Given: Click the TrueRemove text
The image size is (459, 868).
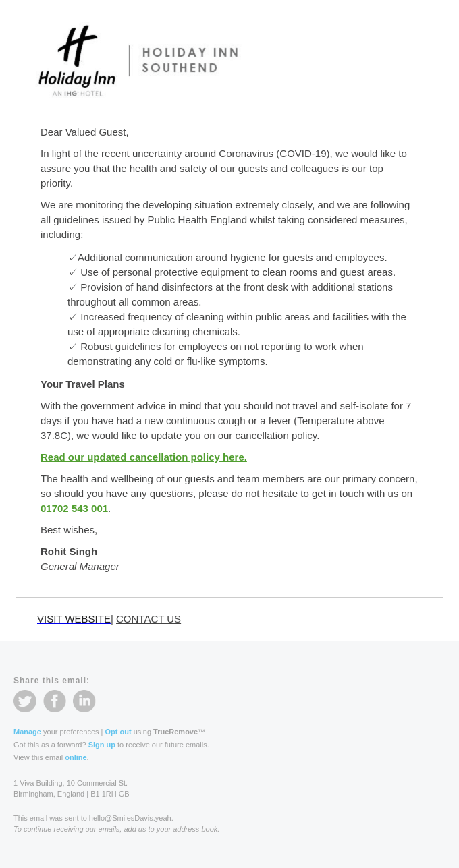Looking at the screenshot, I should [175, 732].
